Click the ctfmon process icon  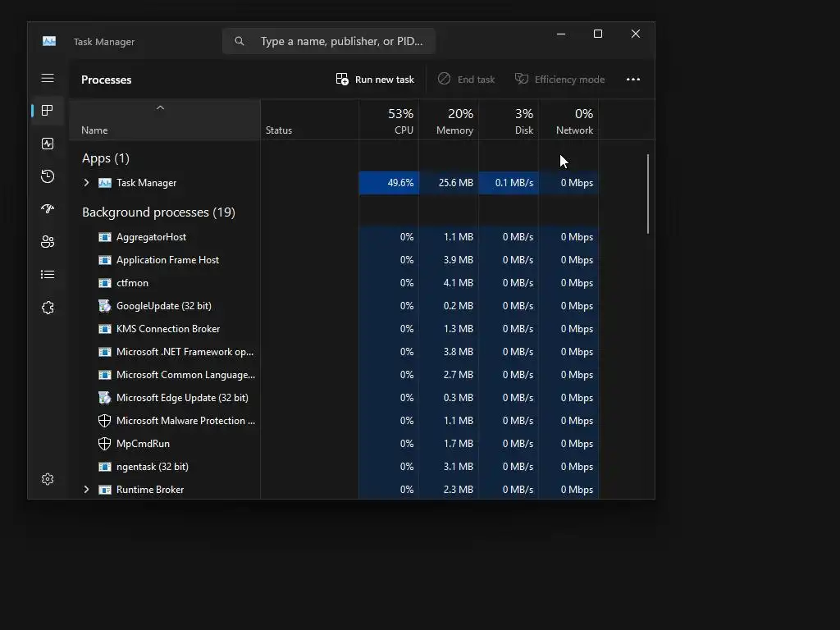(105, 283)
